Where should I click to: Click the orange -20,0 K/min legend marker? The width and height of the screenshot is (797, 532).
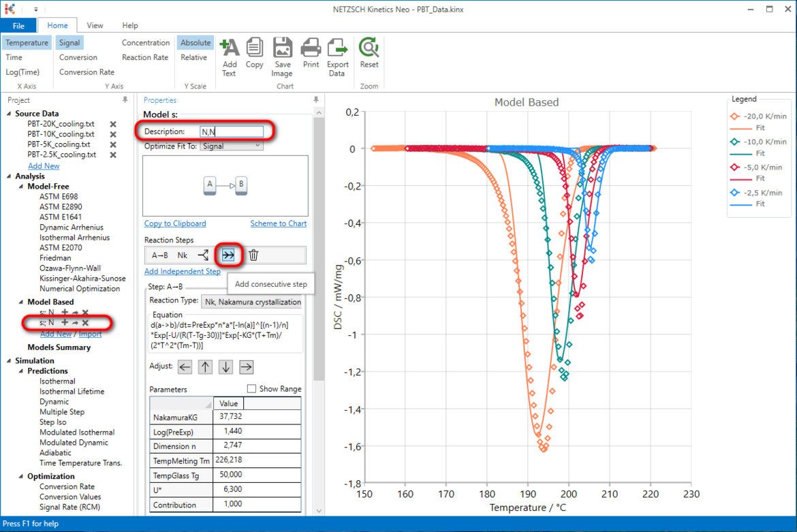(x=735, y=116)
